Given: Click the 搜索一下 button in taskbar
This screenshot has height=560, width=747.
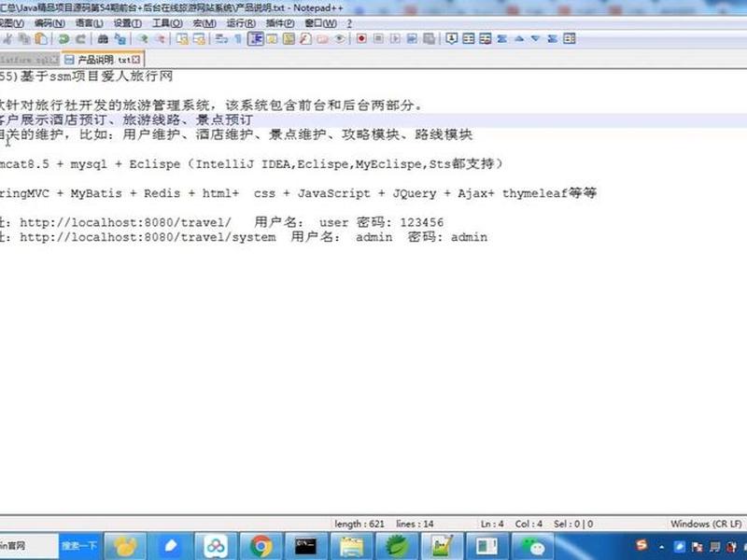Looking at the screenshot, I should [x=79, y=546].
